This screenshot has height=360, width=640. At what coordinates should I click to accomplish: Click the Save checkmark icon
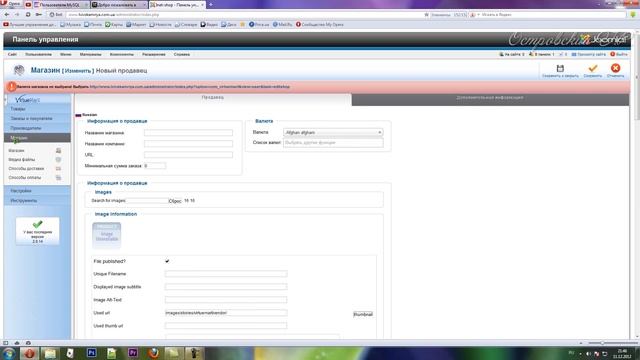(x=593, y=68)
